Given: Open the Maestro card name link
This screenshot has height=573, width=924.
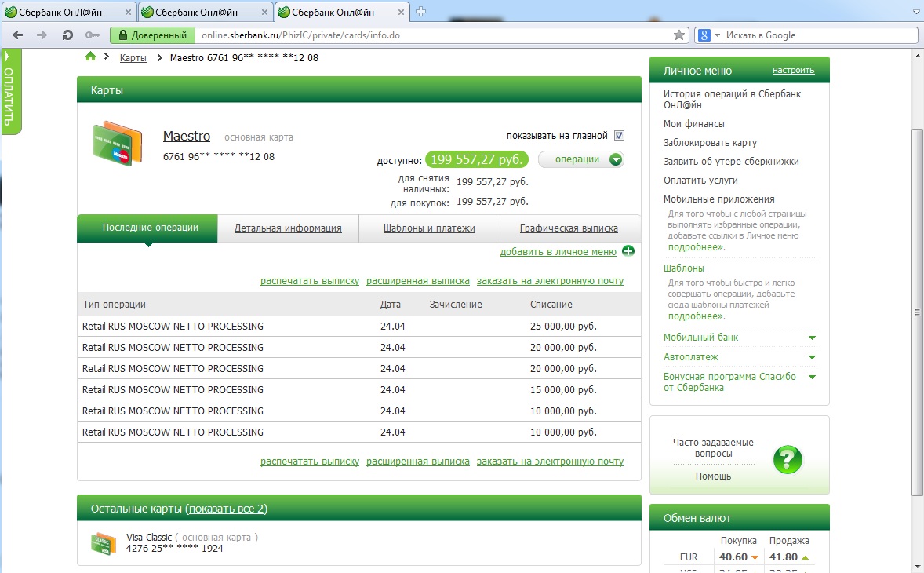Looking at the screenshot, I should [186, 136].
